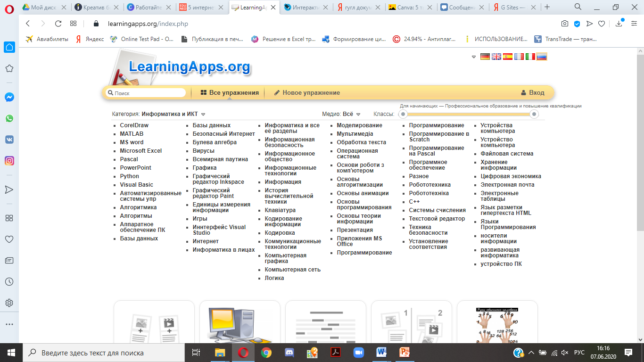Click the LearningApps.org logo
The height and width of the screenshot is (362, 644).
pyautogui.click(x=190, y=66)
